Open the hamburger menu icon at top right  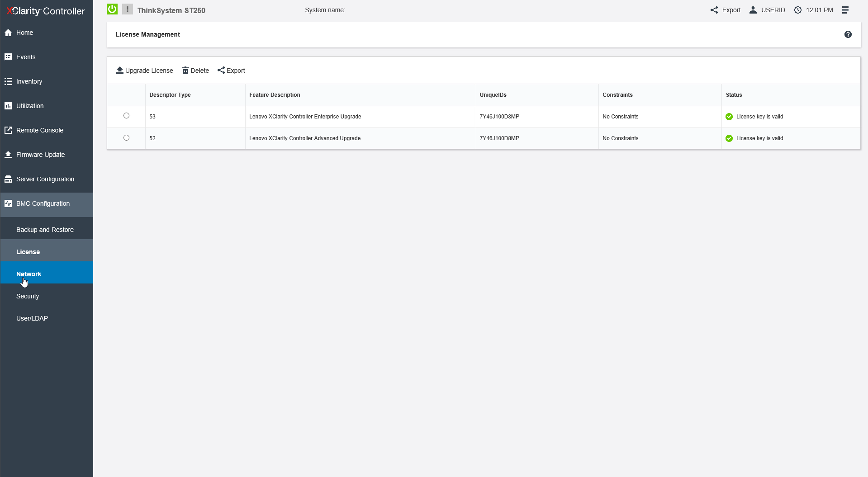pyautogui.click(x=845, y=10)
